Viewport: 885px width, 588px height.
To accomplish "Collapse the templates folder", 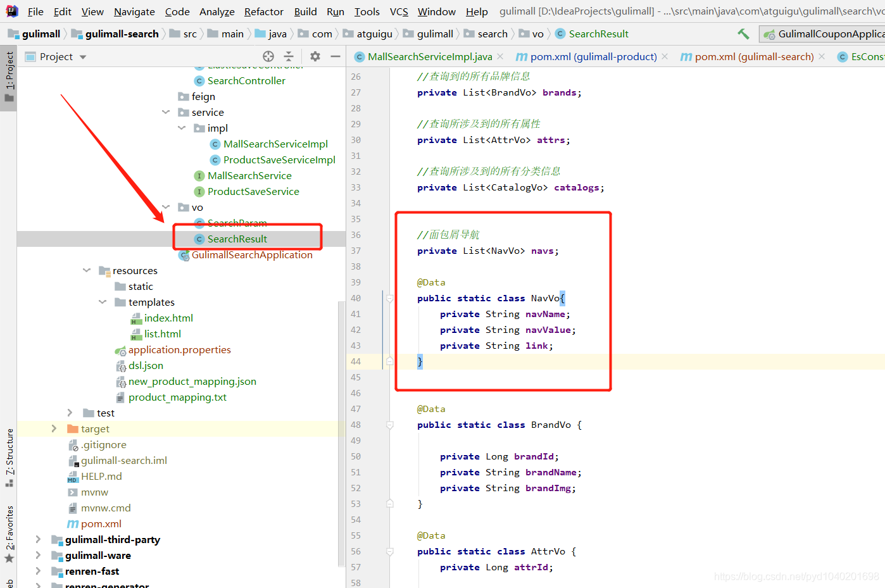I will click(x=103, y=302).
